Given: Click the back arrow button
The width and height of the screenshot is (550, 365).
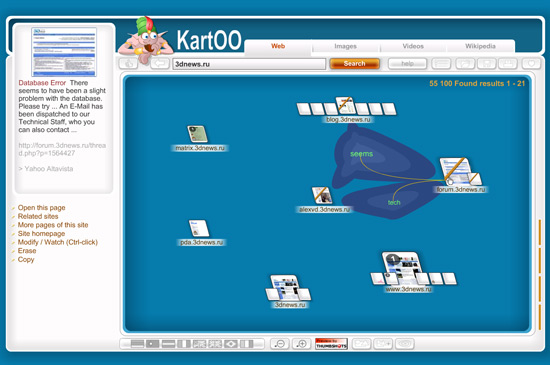Looking at the screenshot, I should pos(160,63).
